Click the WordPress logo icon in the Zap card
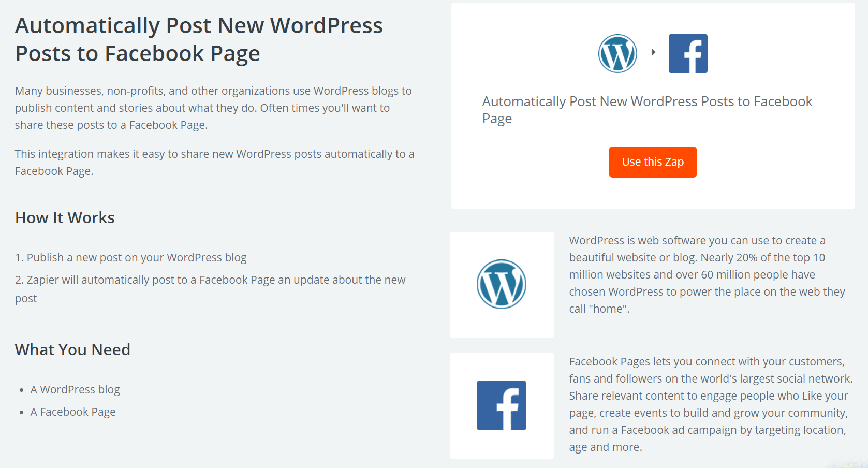Image resolution: width=868 pixels, height=468 pixels. (617, 53)
